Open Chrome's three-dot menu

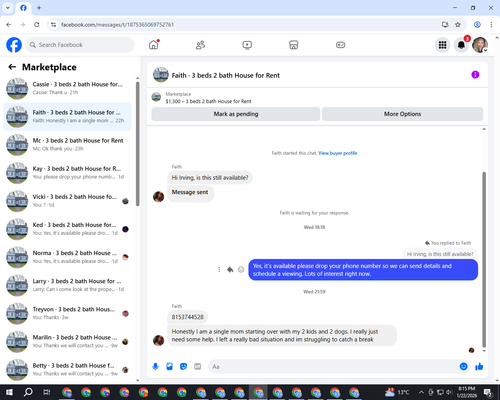point(491,25)
